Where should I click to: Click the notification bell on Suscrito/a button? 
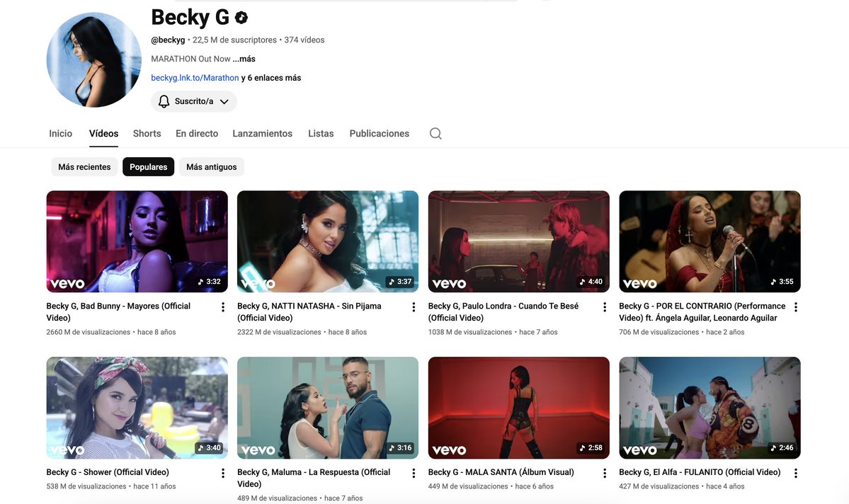(x=164, y=101)
